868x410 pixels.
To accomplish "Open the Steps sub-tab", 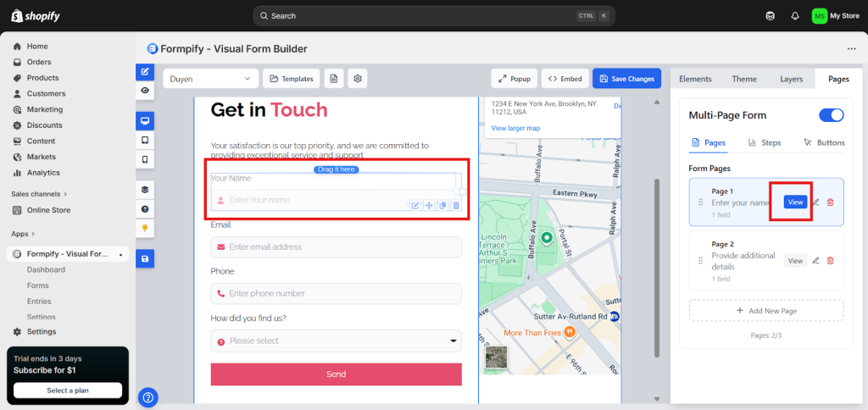I will click(x=765, y=142).
